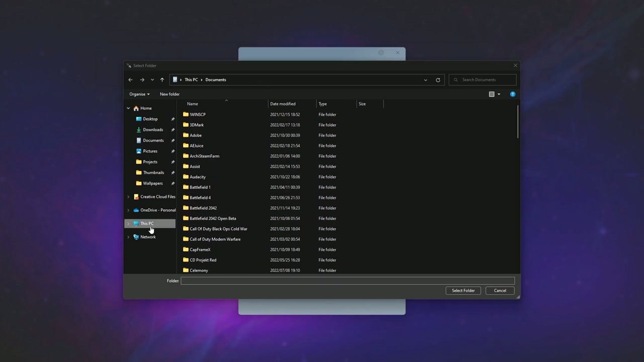
Task: Expand This PC in the navigation tree
Action: pyautogui.click(x=128, y=223)
